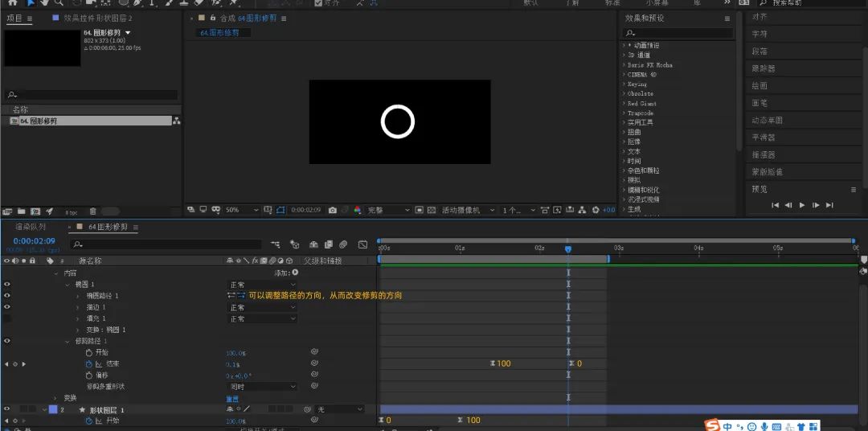The width and height of the screenshot is (868, 431).
Task: Click the expression pick whip for 偏移
Action: 314,375
